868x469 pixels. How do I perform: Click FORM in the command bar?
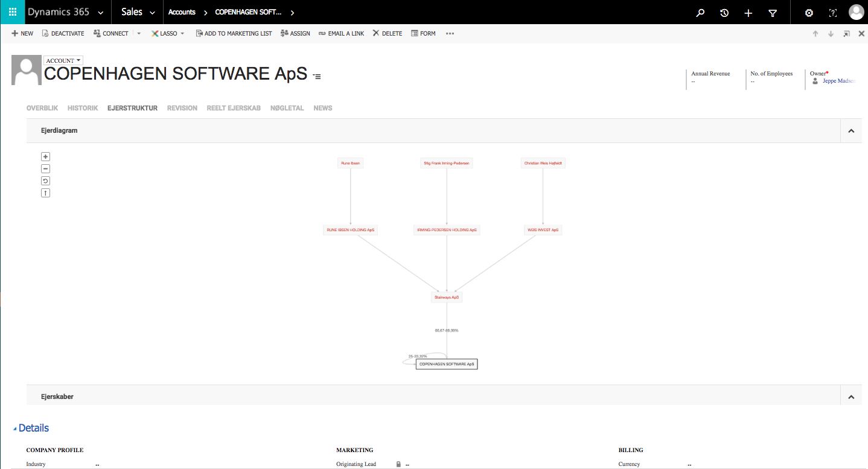(423, 34)
